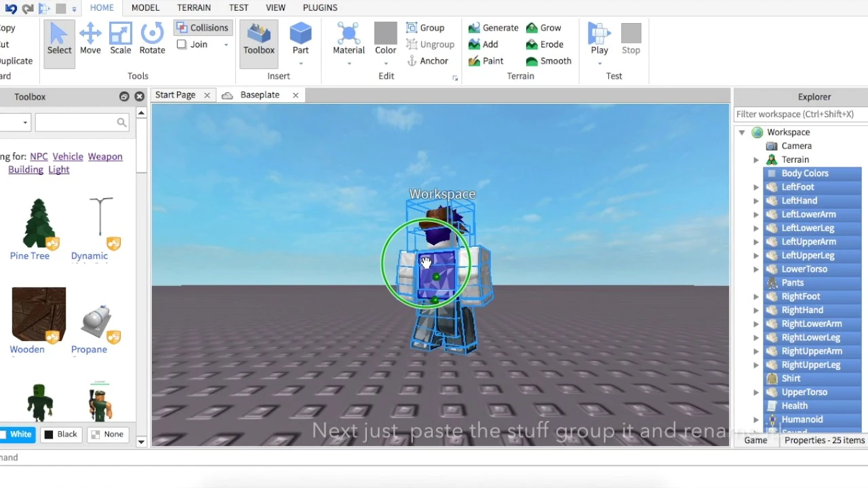Undock the Toolbox panel

(x=124, y=97)
